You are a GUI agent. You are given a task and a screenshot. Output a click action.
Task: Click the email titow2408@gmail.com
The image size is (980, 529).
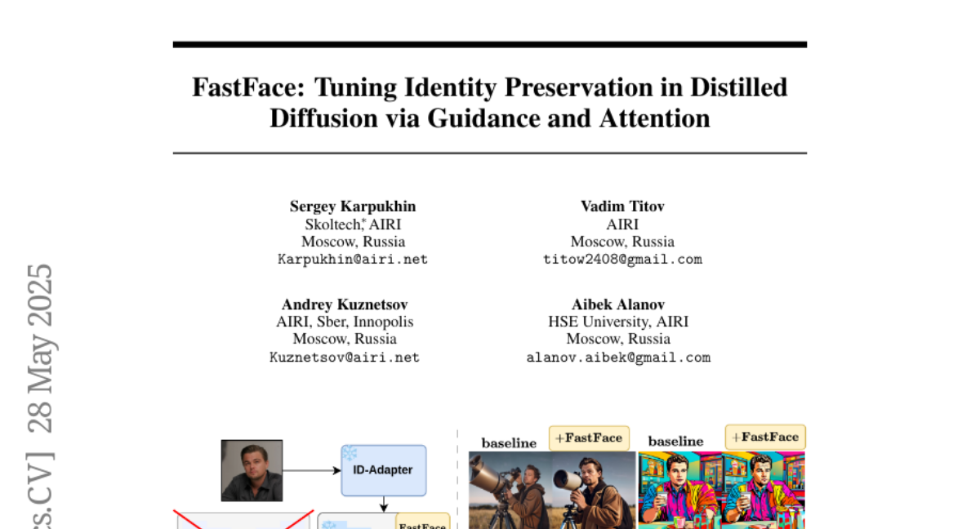[622, 260]
